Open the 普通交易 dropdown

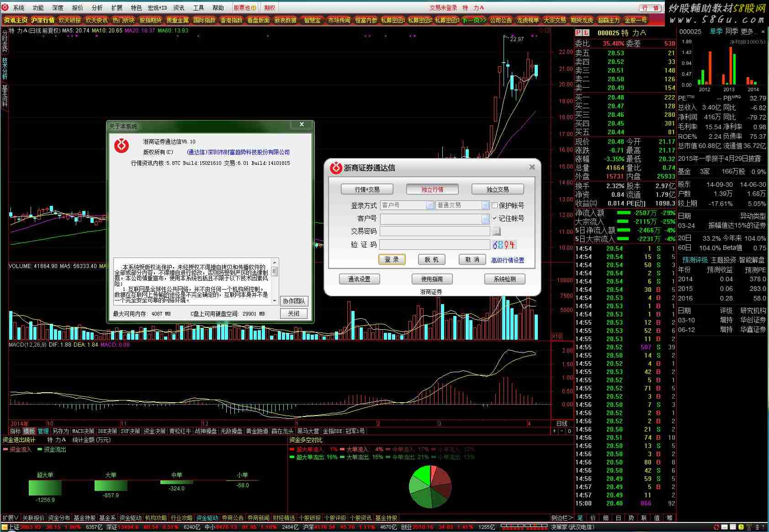pyautogui.click(x=485, y=205)
